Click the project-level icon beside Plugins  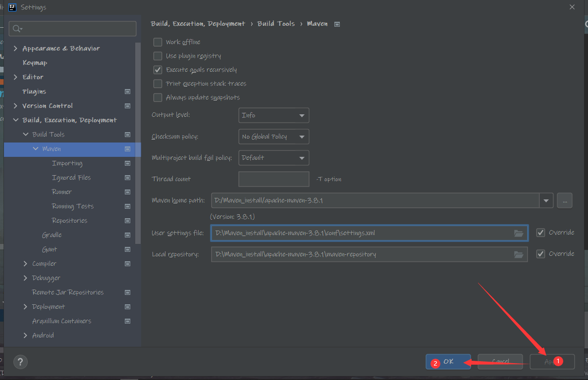pyautogui.click(x=127, y=92)
